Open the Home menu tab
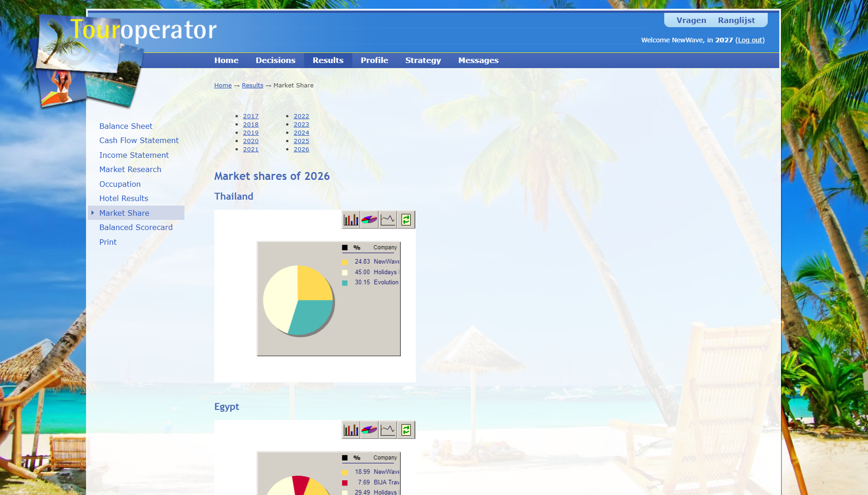The height and width of the screenshot is (495, 868). pyautogui.click(x=226, y=60)
